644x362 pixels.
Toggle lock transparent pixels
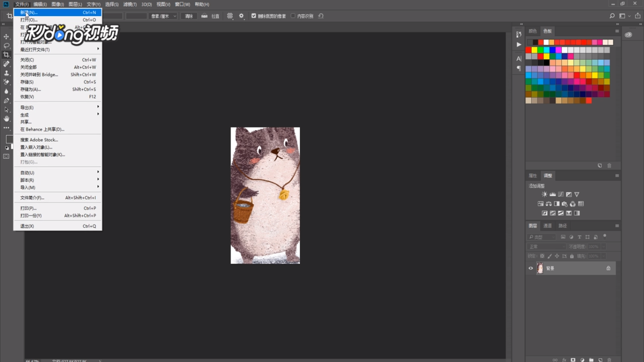point(542,256)
